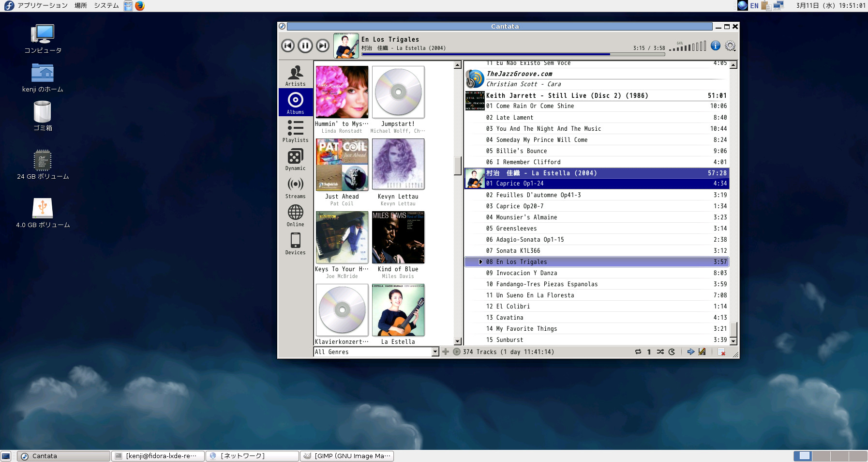
Task: Open the Online services view
Action: tap(295, 216)
